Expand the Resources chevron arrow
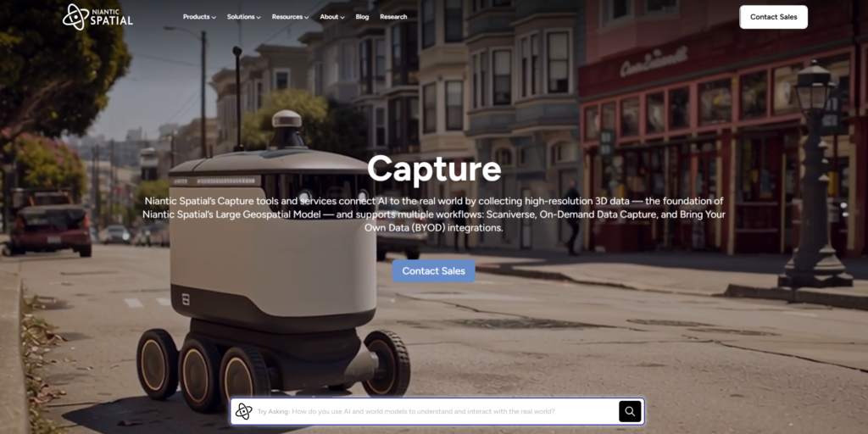The height and width of the screenshot is (434, 868). tap(307, 18)
